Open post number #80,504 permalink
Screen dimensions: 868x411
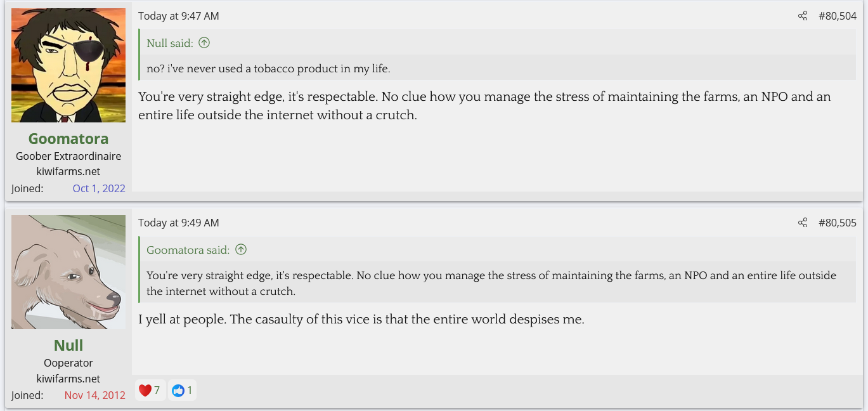[x=837, y=16]
